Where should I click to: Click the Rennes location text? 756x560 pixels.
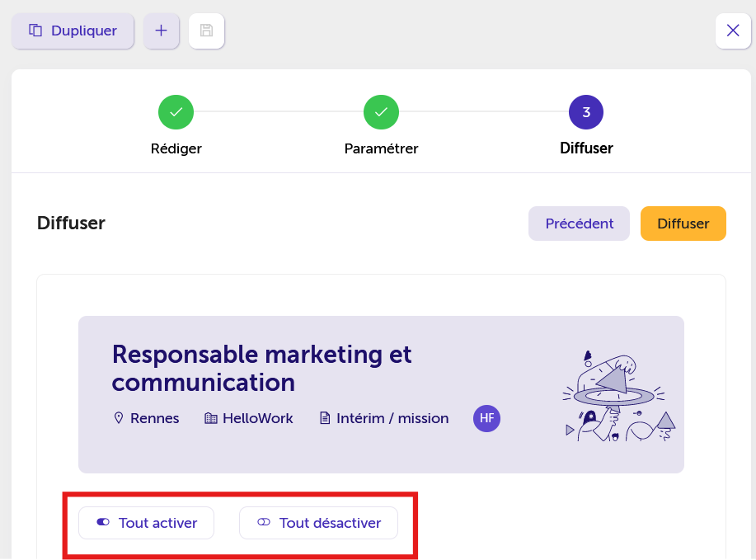click(154, 418)
